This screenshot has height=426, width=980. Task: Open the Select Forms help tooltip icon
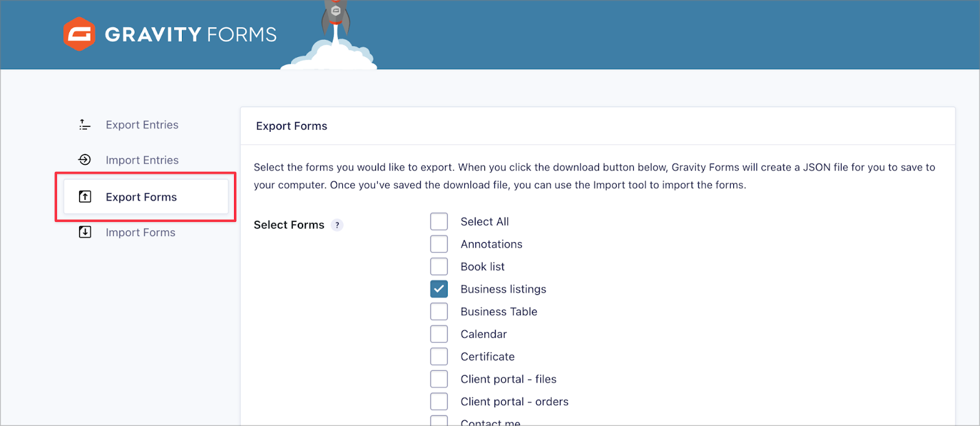(x=337, y=225)
